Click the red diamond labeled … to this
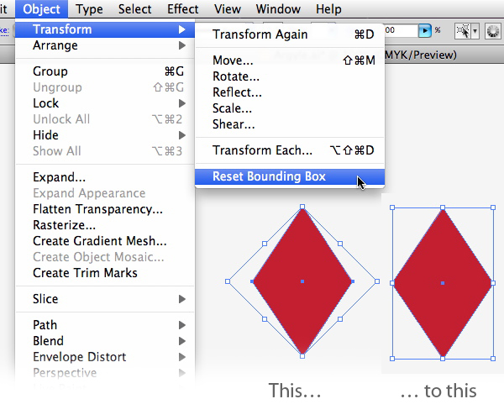Viewport: 504px width, 420px height. [x=443, y=283]
